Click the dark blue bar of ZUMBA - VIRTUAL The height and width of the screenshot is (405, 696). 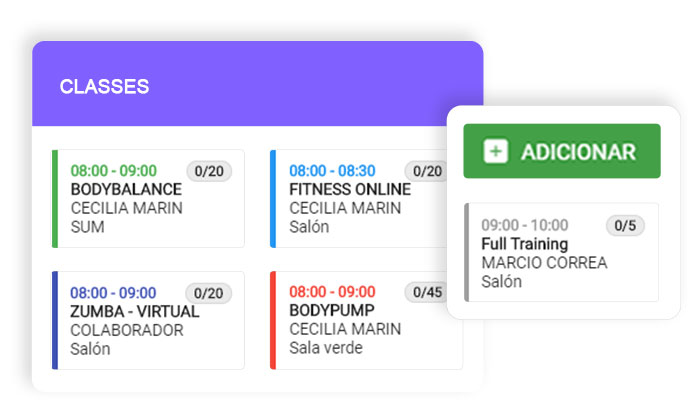click(x=55, y=320)
